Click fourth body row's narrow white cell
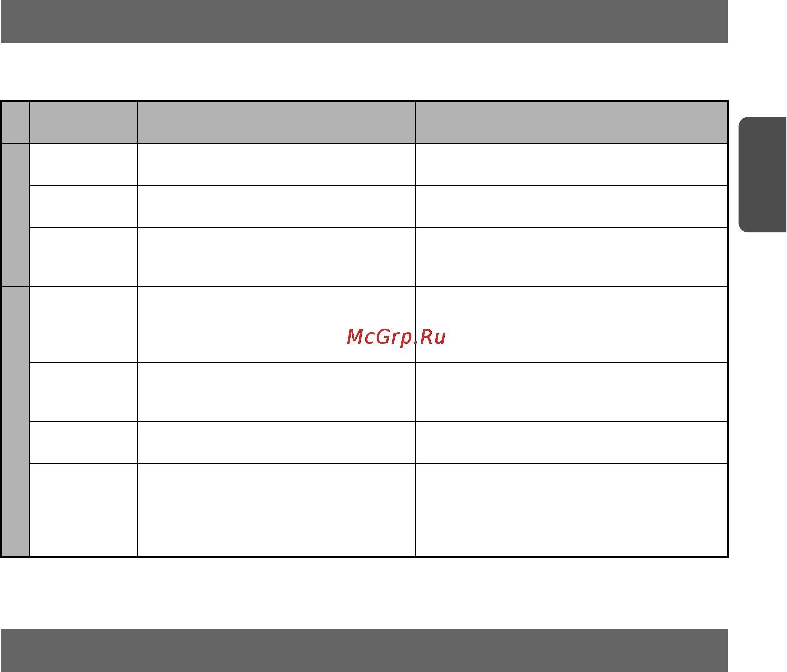The image size is (787, 672). [x=84, y=324]
